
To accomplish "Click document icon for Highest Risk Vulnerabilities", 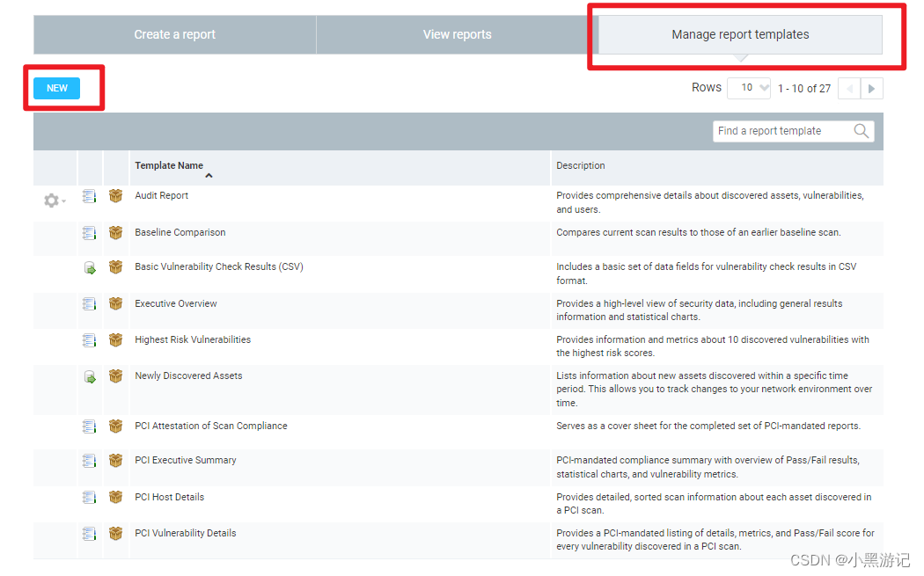I will (89, 340).
